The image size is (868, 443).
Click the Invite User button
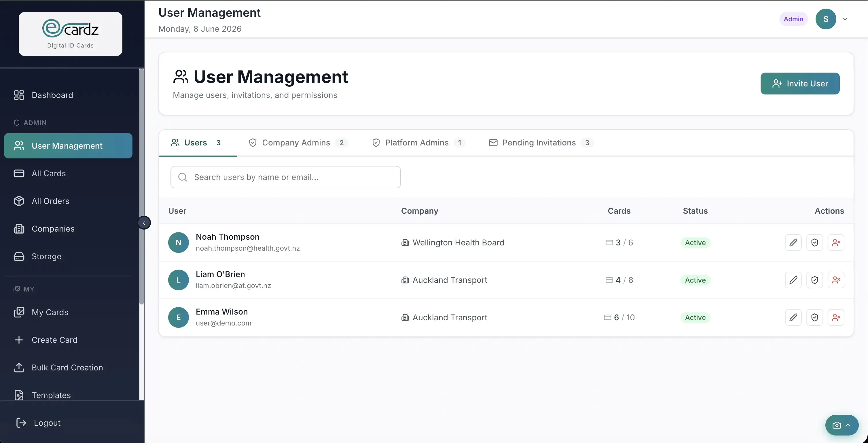(x=800, y=84)
